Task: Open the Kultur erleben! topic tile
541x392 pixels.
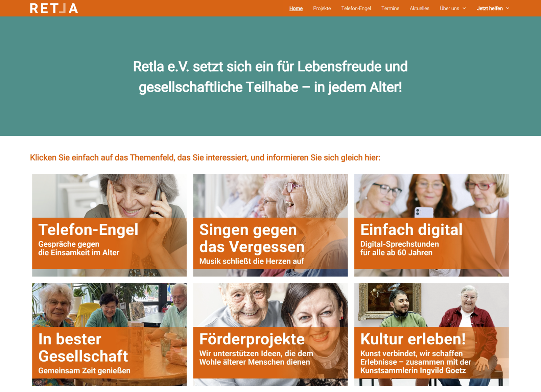Action: pos(431,335)
